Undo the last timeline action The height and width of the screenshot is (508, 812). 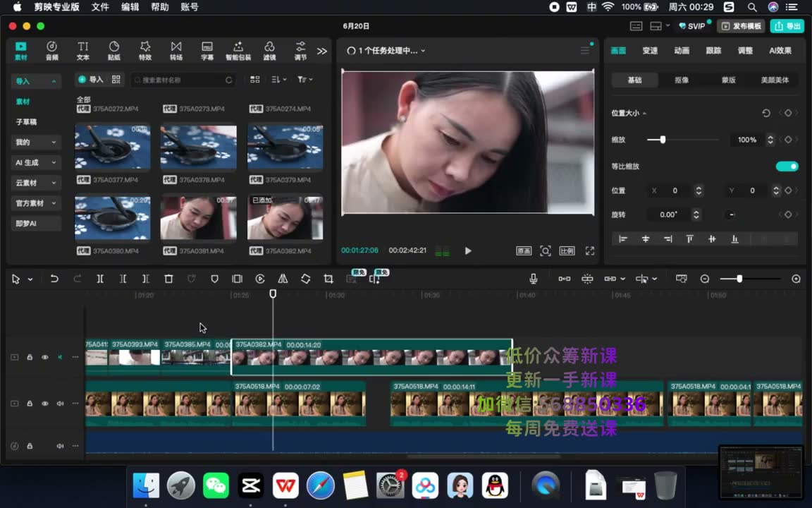pyautogui.click(x=54, y=279)
